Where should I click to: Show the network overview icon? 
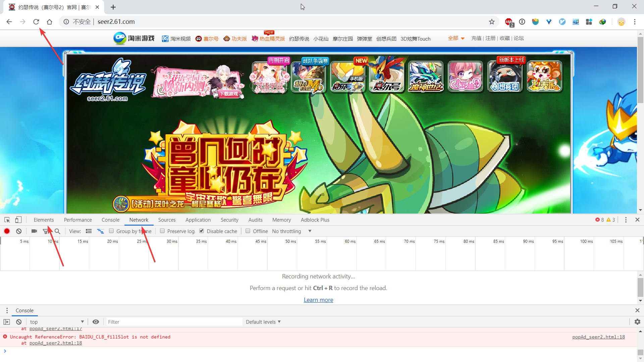pyautogui.click(x=100, y=231)
